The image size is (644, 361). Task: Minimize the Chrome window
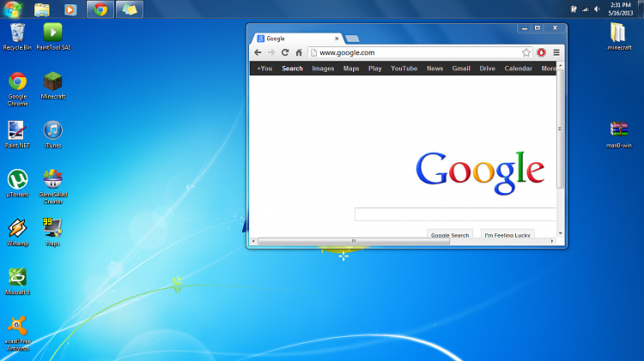[524, 28]
